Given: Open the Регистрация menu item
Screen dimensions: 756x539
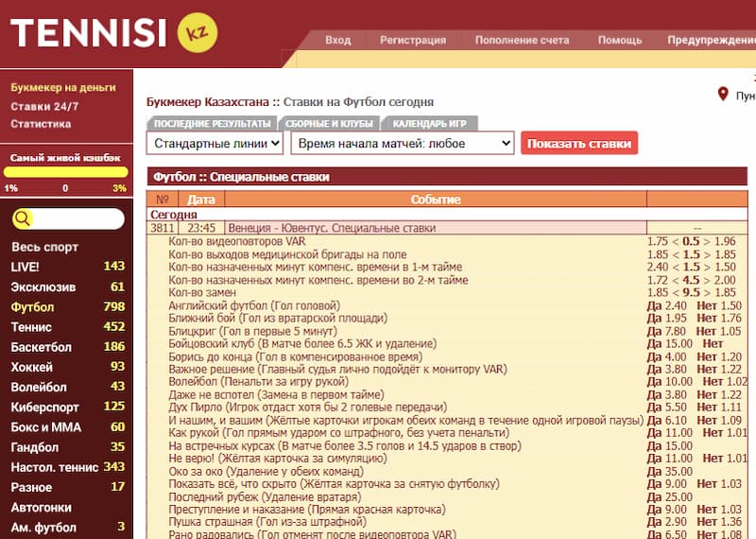Looking at the screenshot, I should point(413,40).
